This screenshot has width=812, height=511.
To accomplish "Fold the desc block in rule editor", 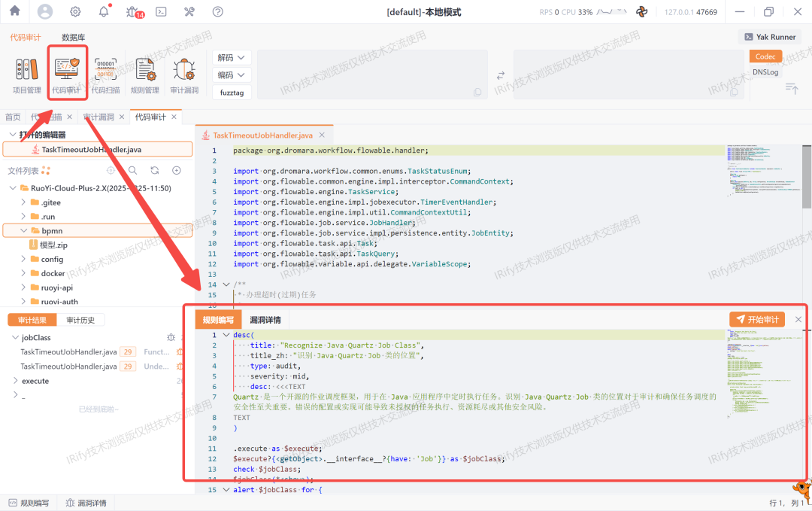I will 226,335.
